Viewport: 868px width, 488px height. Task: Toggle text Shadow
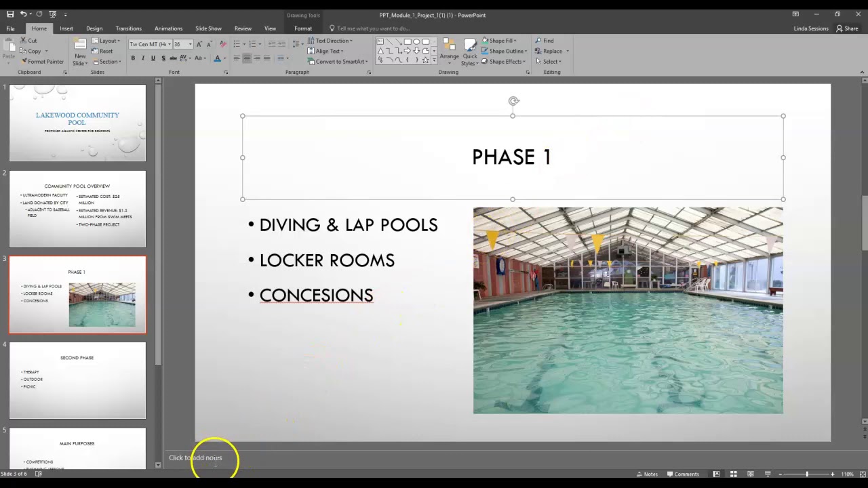pyautogui.click(x=163, y=58)
